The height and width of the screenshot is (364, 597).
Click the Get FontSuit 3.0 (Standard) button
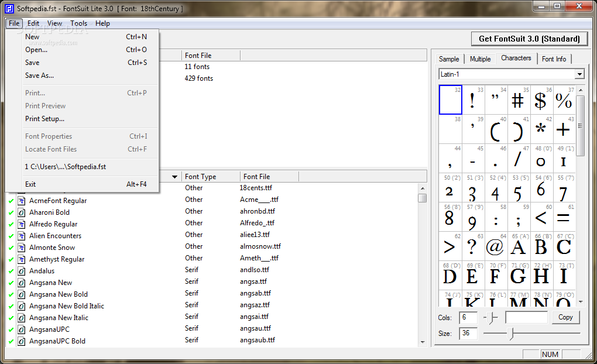(529, 39)
